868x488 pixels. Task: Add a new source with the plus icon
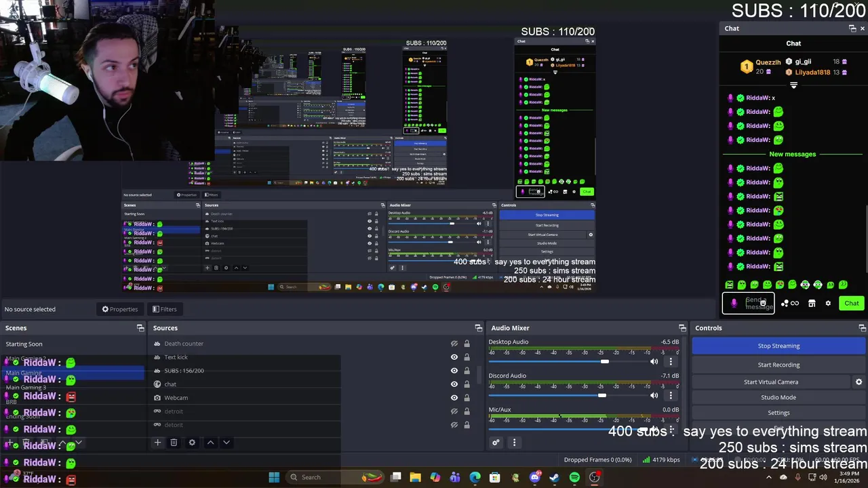(x=157, y=443)
